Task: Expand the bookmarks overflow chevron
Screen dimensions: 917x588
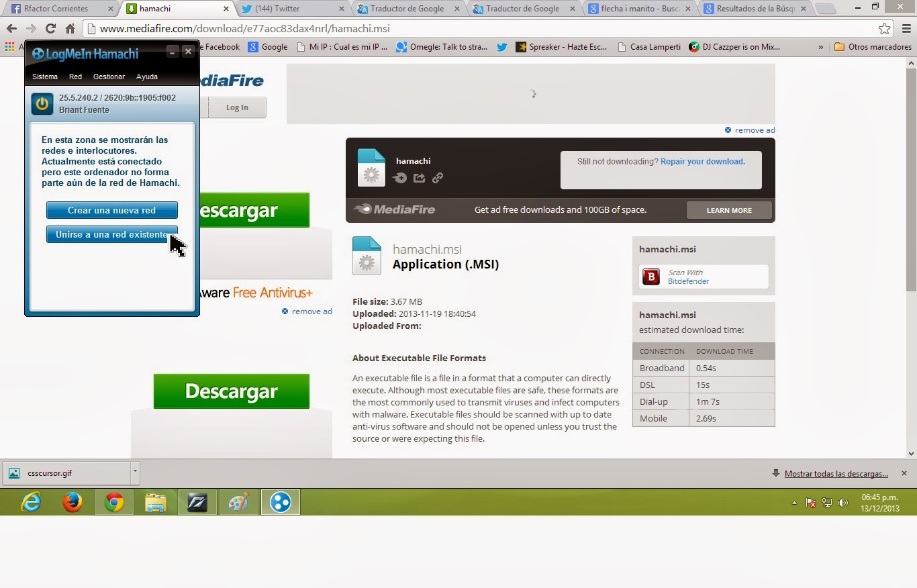Action: point(820,47)
